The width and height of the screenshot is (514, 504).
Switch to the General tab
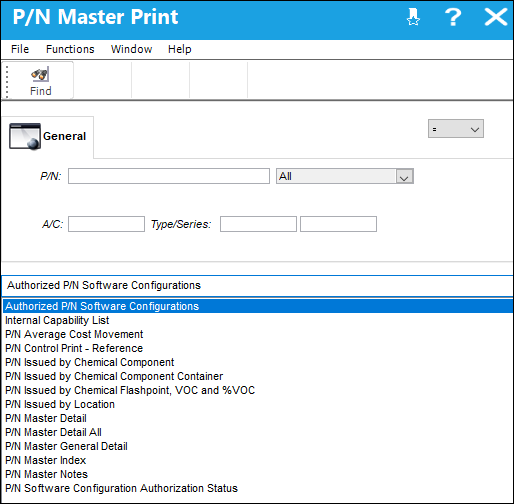(x=48, y=136)
